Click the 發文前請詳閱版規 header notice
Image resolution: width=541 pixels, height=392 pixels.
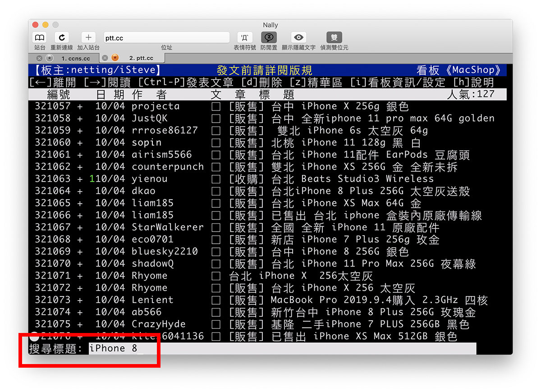coord(264,70)
